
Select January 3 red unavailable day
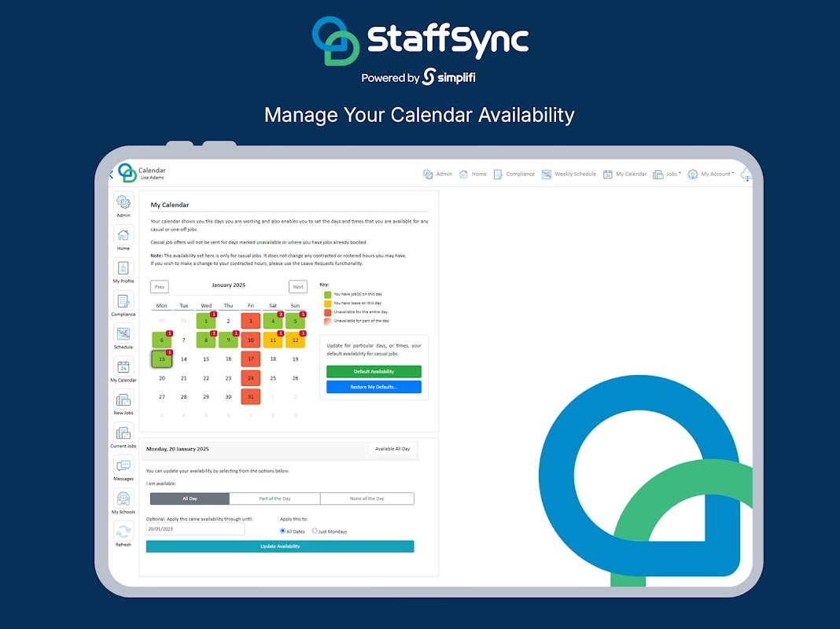tap(251, 322)
